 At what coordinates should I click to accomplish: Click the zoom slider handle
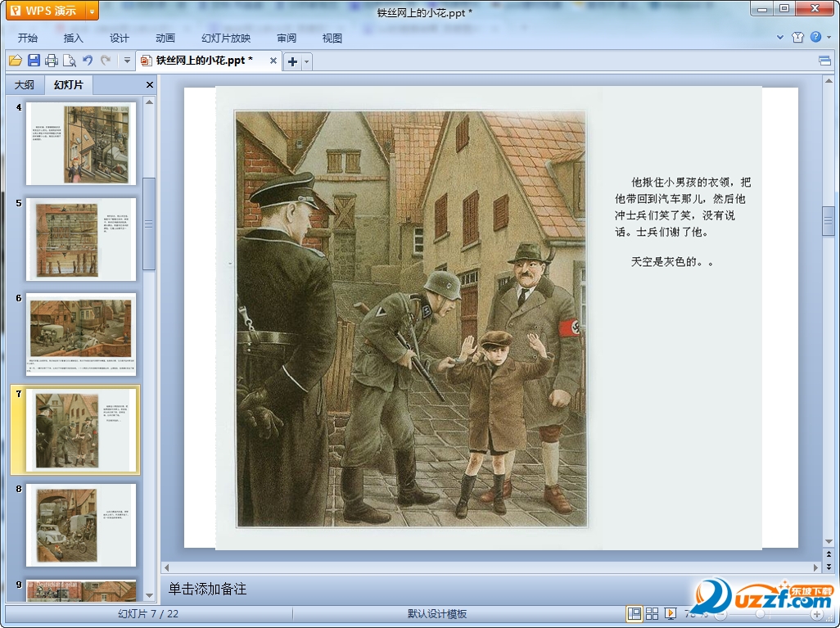pos(761,614)
